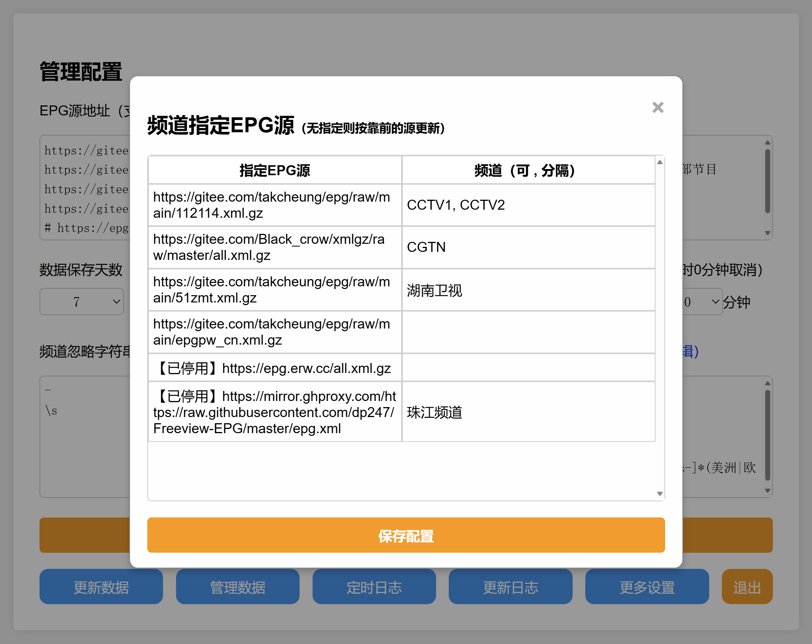Close the 频道指定EPG源 dialog

[x=657, y=108]
